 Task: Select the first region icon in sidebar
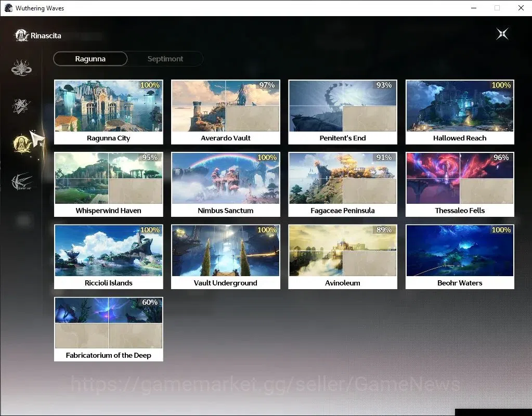coord(21,68)
